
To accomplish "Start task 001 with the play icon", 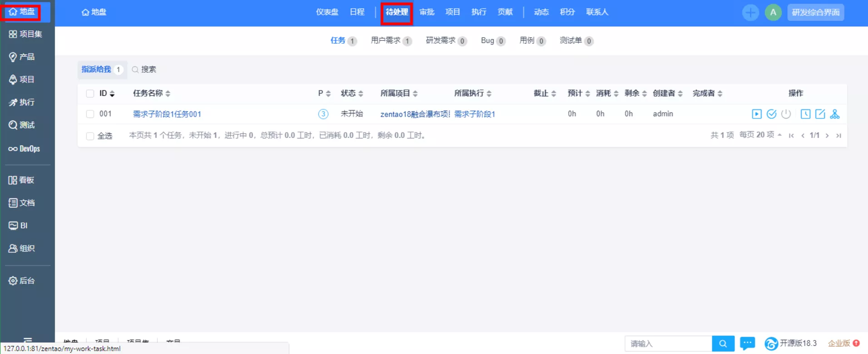I will click(x=756, y=114).
